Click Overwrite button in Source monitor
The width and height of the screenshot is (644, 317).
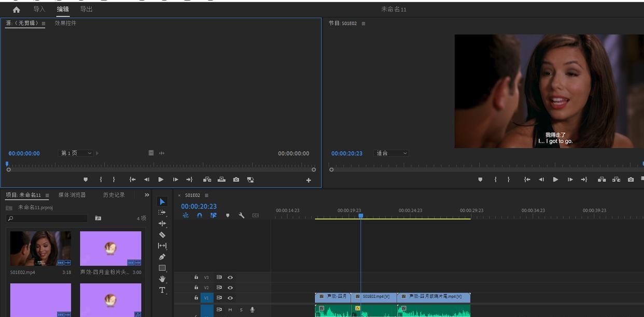[221, 180]
